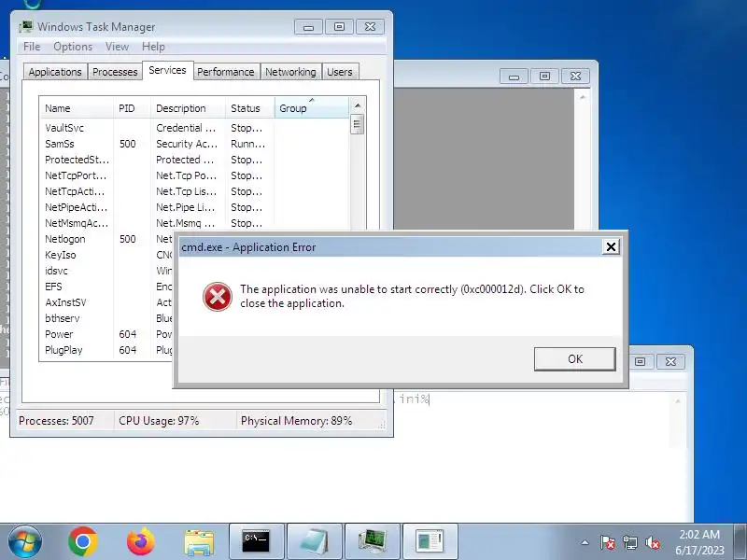Click OK in the Application Error dialog
The image size is (747, 560).
coord(574,358)
